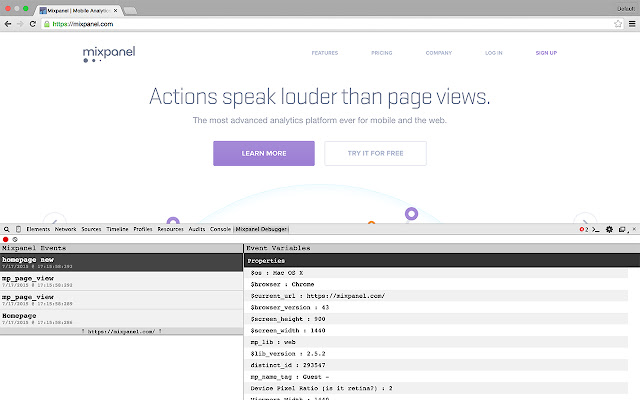This screenshot has height=400, width=640.
Task: Click the Properties header
Action: pyautogui.click(x=442, y=260)
